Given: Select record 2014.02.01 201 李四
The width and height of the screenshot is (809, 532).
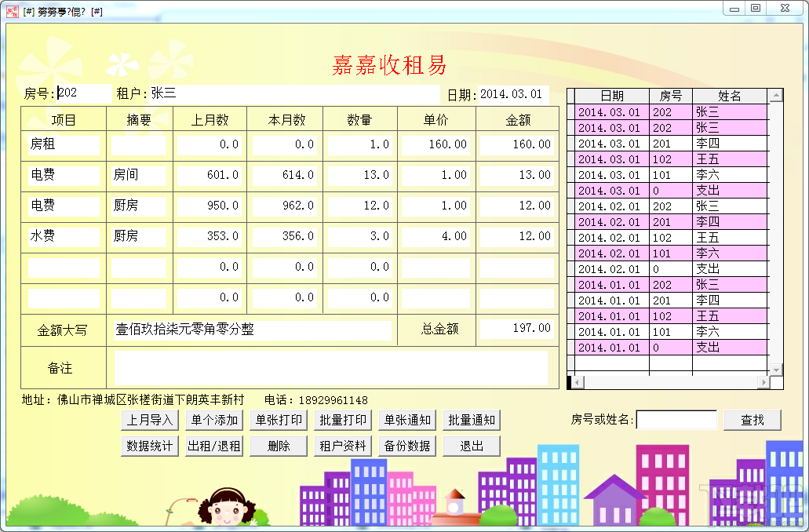Looking at the screenshot, I should click(671, 222).
